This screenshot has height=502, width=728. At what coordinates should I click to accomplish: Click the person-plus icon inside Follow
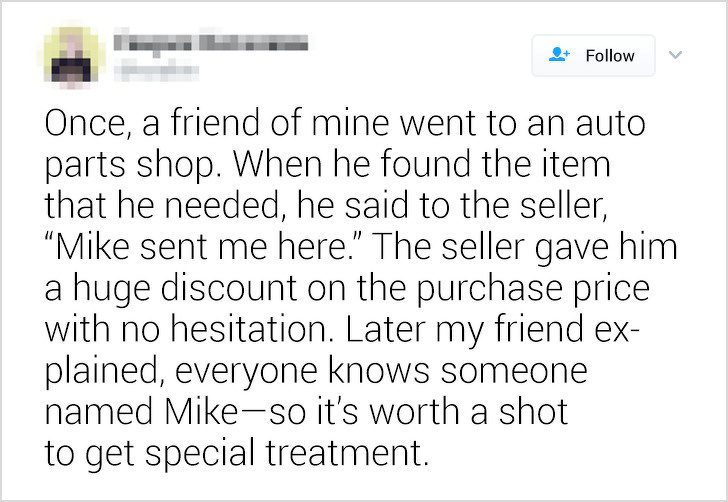pyautogui.click(x=559, y=55)
